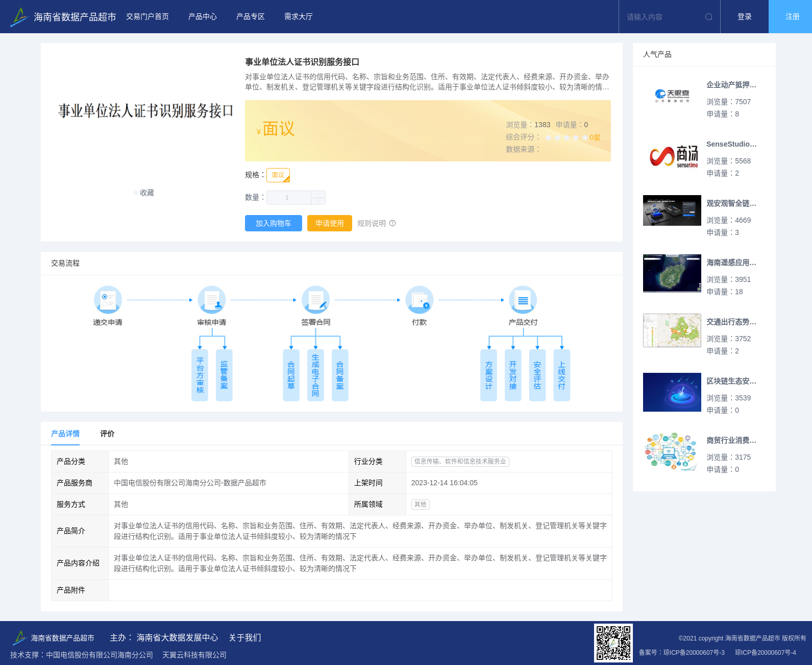Open the 天眼查 product thumbnail
This screenshot has width=812, height=665.
coord(672,95)
